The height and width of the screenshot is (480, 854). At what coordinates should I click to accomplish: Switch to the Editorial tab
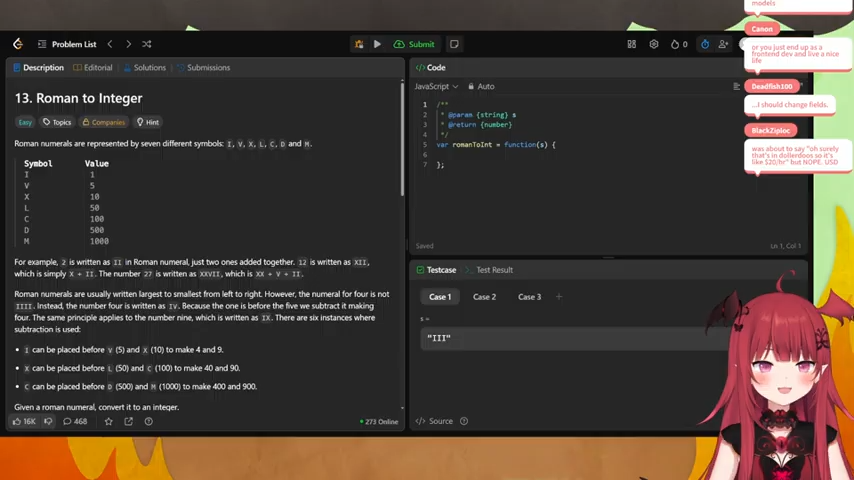[93, 68]
